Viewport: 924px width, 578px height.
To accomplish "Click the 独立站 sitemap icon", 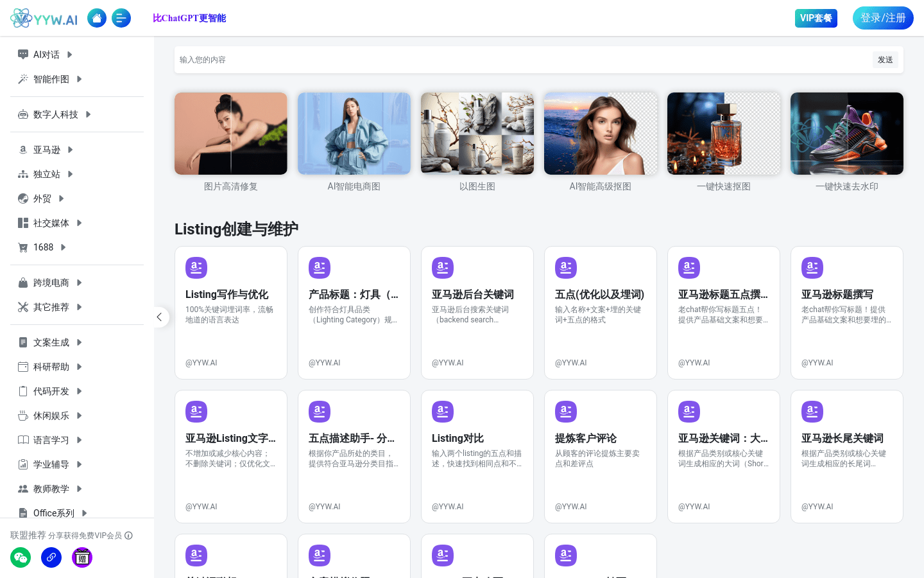I will [23, 174].
